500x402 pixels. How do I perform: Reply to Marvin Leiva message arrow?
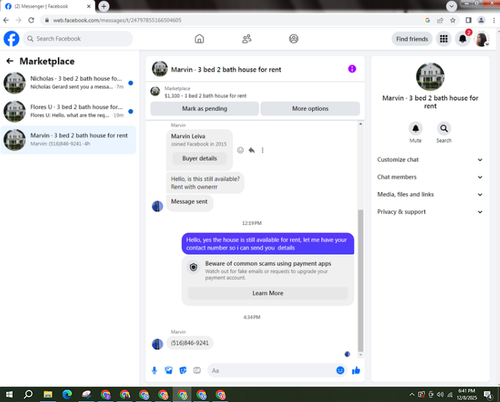(252, 150)
